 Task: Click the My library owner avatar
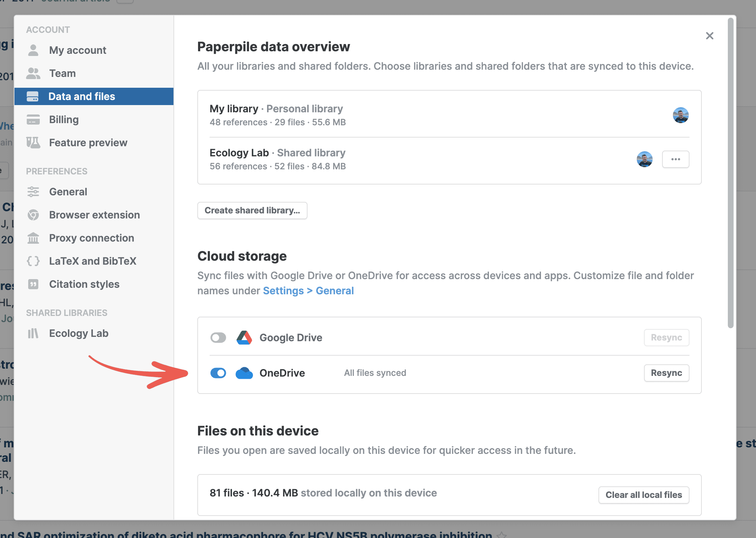pyautogui.click(x=681, y=115)
